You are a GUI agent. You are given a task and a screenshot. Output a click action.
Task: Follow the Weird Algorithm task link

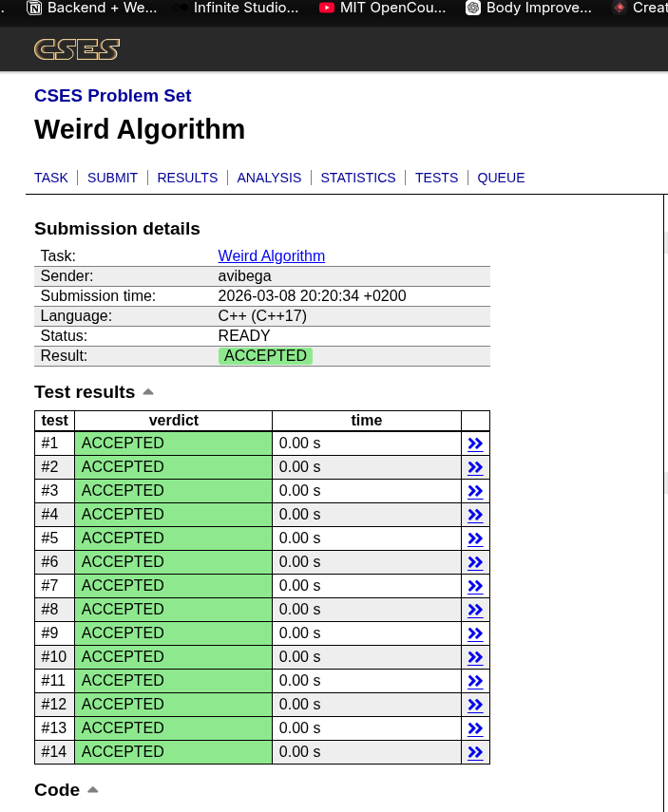pos(271,255)
